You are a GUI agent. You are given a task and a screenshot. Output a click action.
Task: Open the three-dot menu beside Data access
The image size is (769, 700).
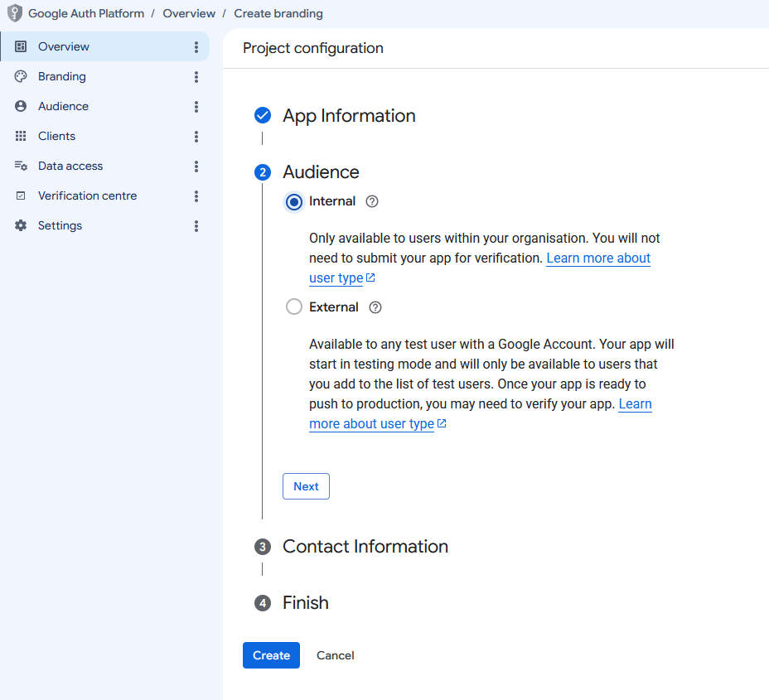pyautogui.click(x=196, y=167)
